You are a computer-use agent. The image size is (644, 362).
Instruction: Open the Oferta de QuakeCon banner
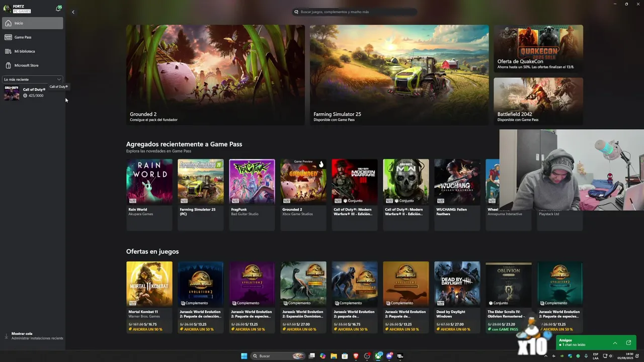(538, 49)
